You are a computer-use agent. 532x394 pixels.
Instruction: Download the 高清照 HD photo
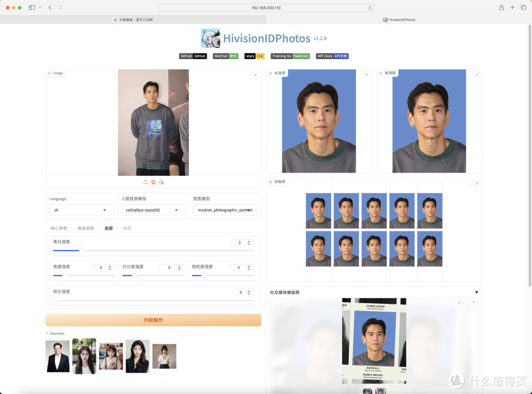477,74
